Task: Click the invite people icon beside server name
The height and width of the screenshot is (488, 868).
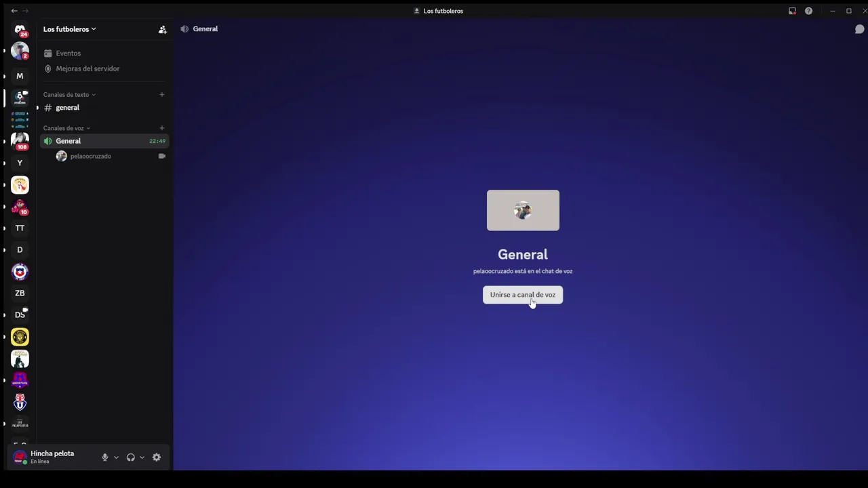Action: 162,29
